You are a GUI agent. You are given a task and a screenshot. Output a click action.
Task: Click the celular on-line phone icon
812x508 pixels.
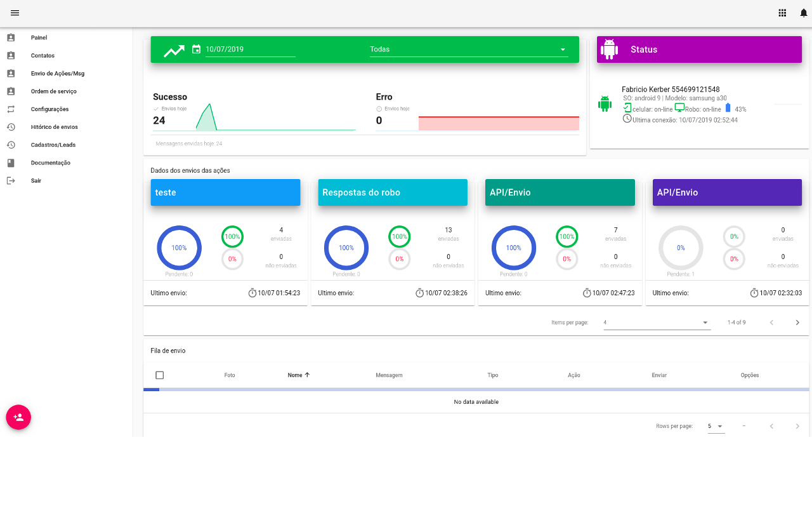pos(627,108)
